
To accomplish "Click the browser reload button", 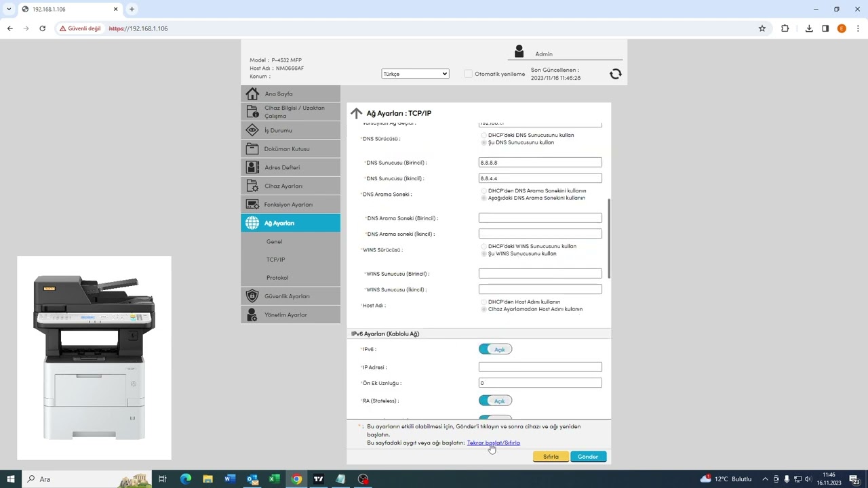I will (x=42, y=28).
